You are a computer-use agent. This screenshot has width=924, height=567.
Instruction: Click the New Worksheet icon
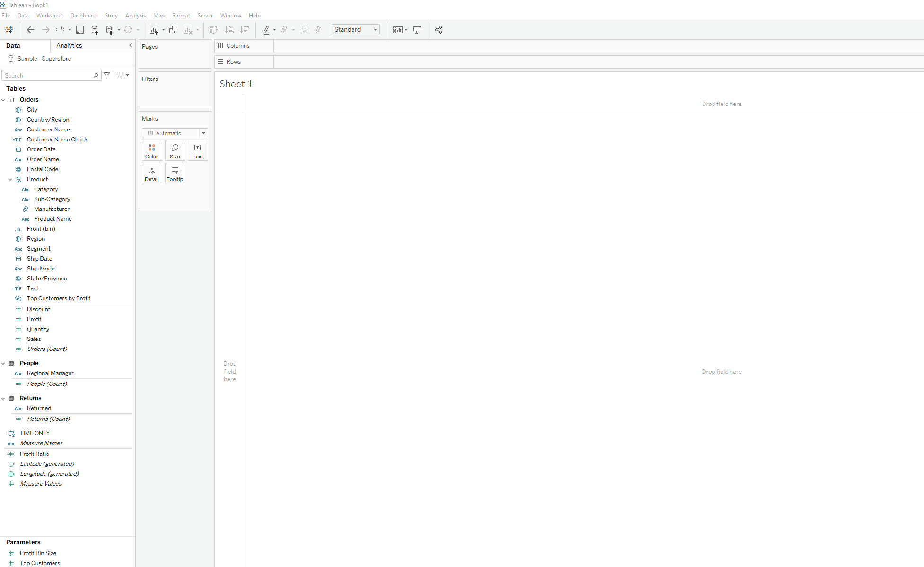pyautogui.click(x=153, y=30)
